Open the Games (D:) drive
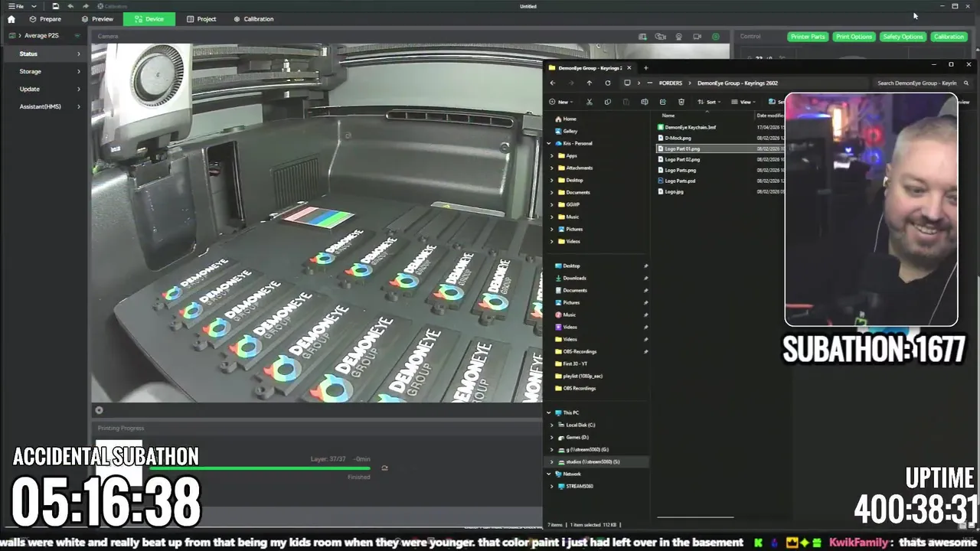The image size is (980, 551). click(x=573, y=437)
